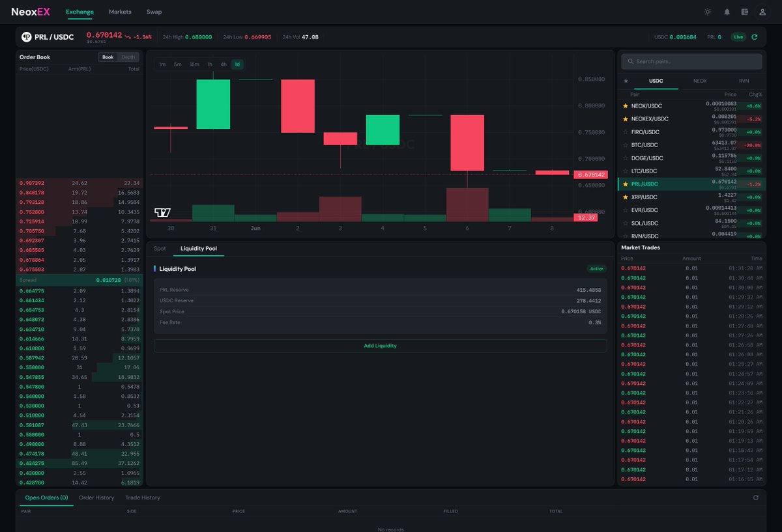
Task: Click the Active badge in Liquidity Pool
Action: pyautogui.click(x=597, y=269)
